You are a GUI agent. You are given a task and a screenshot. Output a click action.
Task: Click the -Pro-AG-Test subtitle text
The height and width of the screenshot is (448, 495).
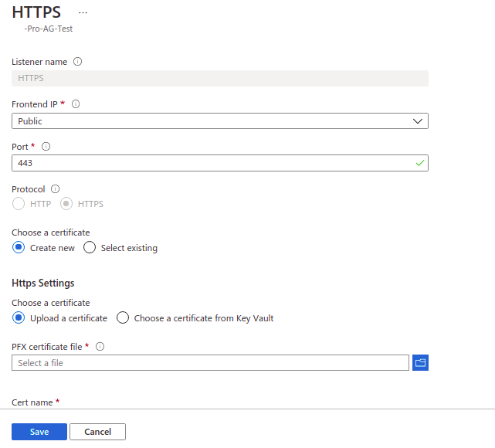[x=49, y=29]
